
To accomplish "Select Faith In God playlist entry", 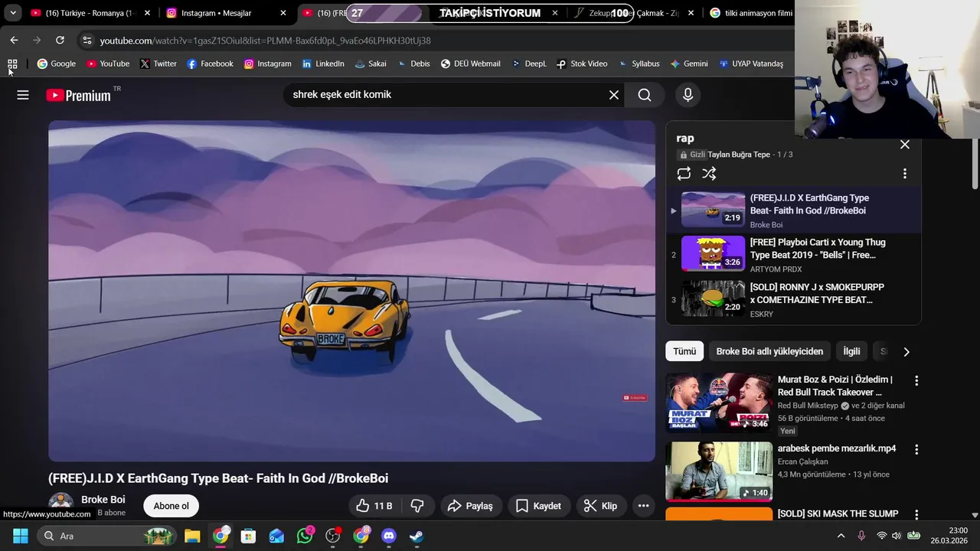I will pos(793,210).
